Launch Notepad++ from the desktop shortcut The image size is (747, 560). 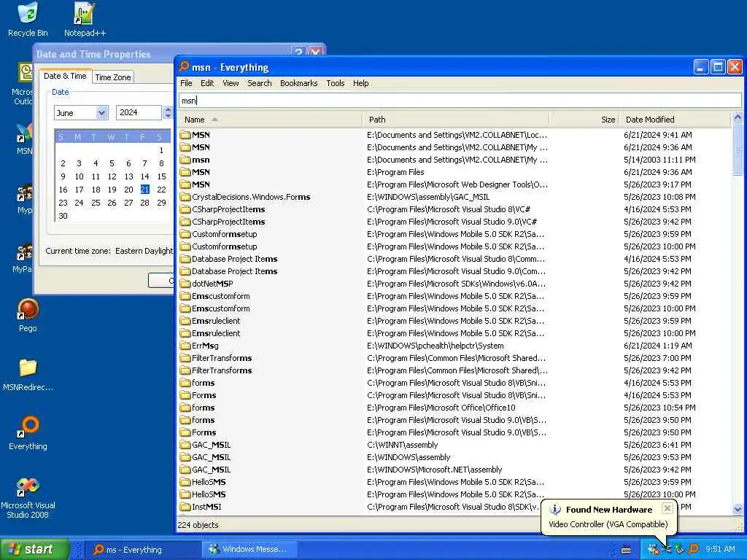85,20
